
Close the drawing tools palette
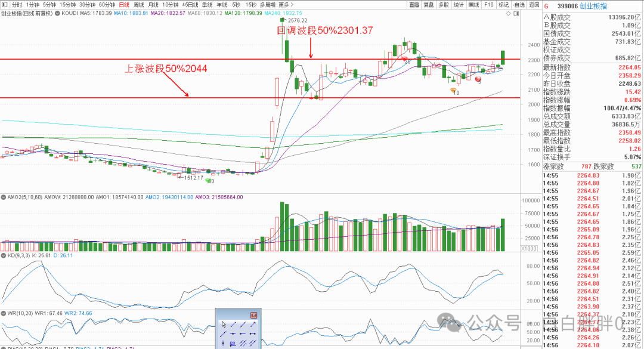tap(254, 315)
